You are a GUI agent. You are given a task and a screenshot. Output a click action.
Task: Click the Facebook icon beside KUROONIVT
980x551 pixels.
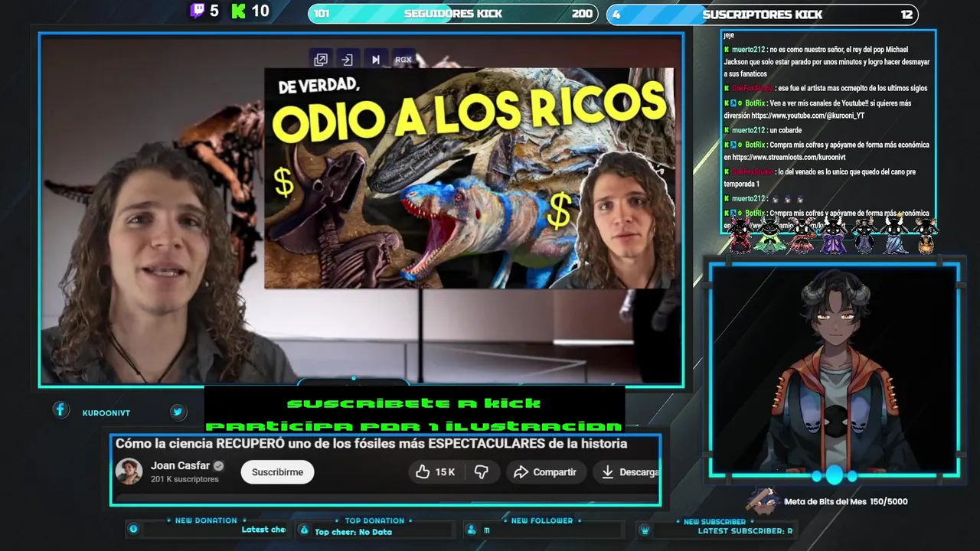click(x=60, y=410)
